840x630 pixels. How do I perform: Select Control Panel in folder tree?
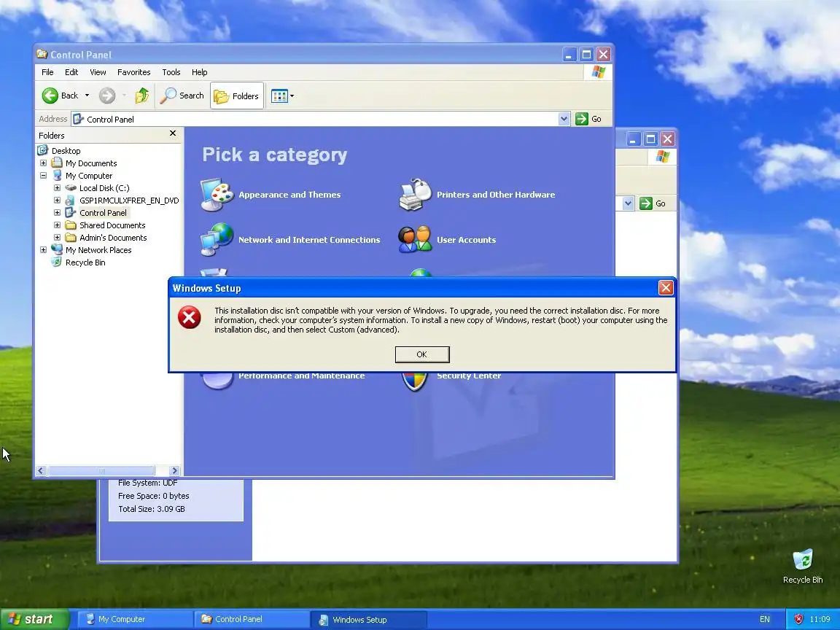click(x=103, y=213)
